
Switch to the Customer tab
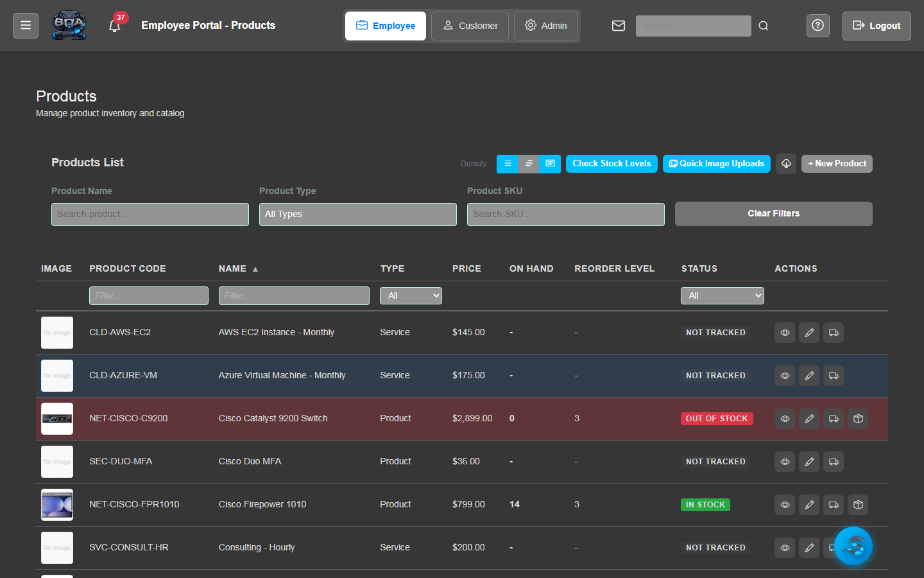click(470, 26)
